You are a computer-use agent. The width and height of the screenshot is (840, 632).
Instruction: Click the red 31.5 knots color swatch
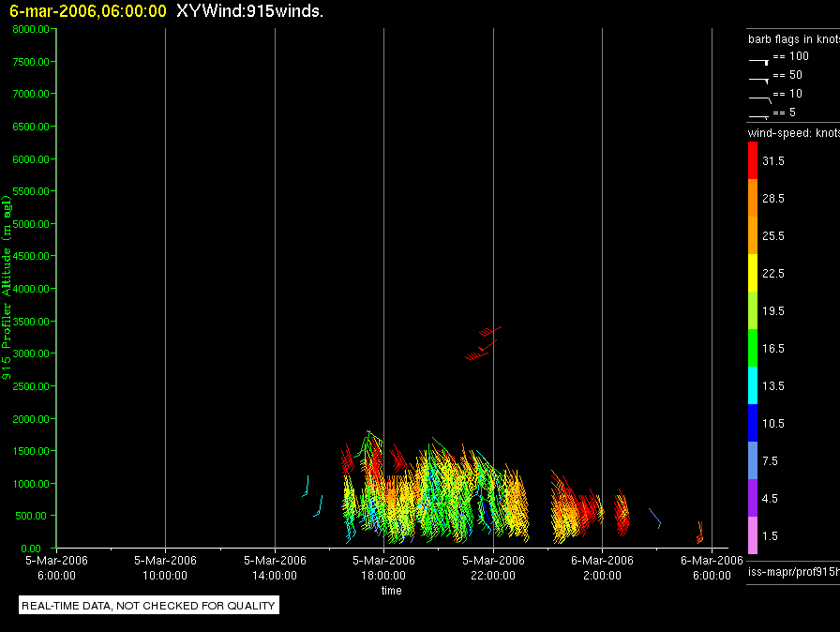point(753,160)
